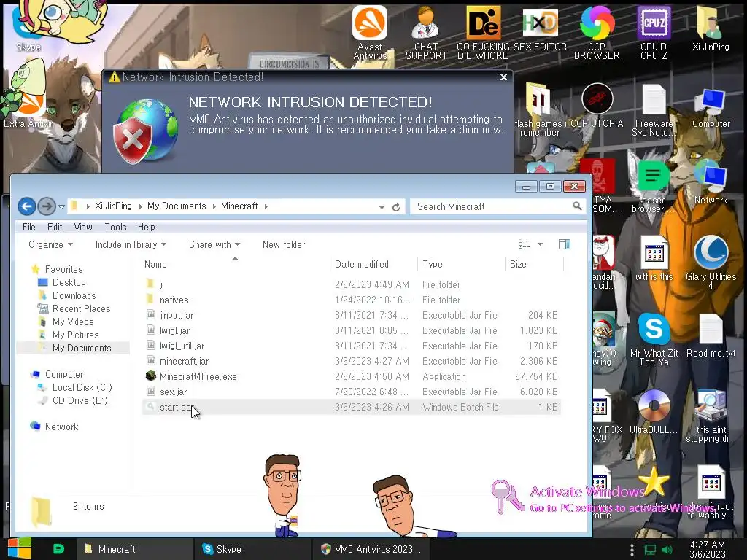The image size is (747, 560).
Task: Go forward in the Explorer window
Action: (46, 206)
